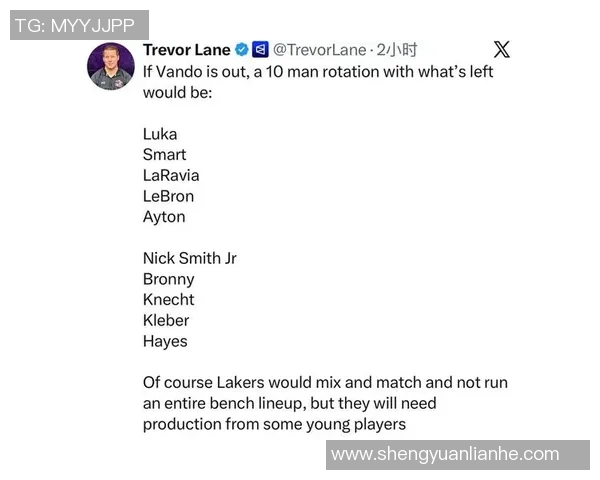The image size is (600, 480).
Task: Click the @TrevorLane handle
Action: 320,49
